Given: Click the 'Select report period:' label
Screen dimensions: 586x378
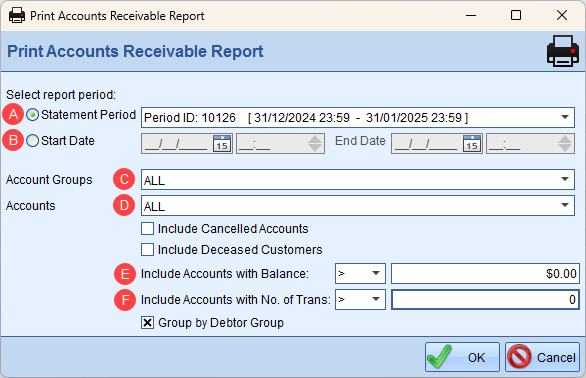Looking at the screenshot, I should tap(61, 95).
